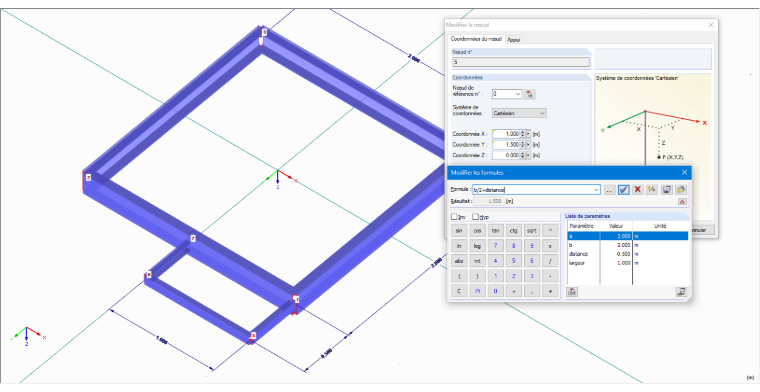The width and height of the screenshot is (760, 392).
Task: Close the Modifier les formules dialog
Action: pyautogui.click(x=684, y=172)
